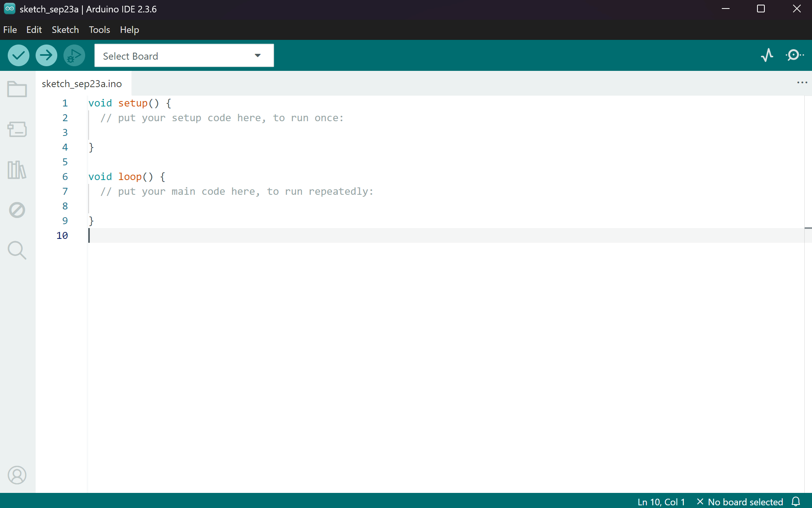
Task: Open the Serial Monitor icon
Action: pos(794,55)
